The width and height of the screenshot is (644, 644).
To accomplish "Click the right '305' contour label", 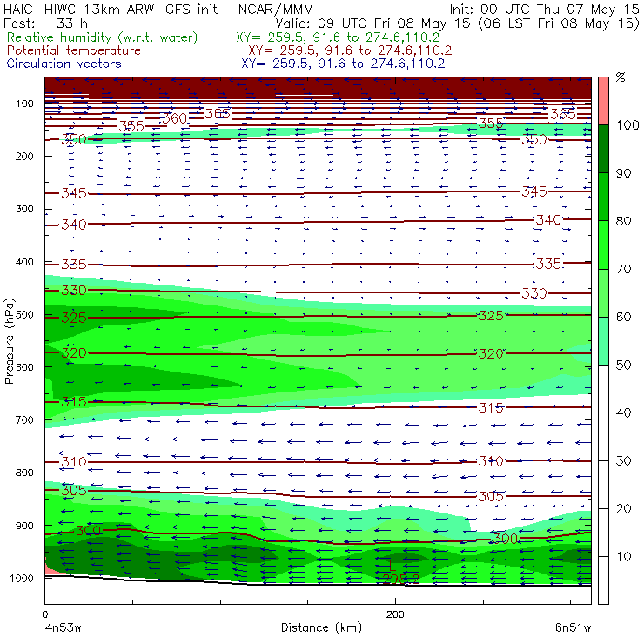I will tap(491, 496).
